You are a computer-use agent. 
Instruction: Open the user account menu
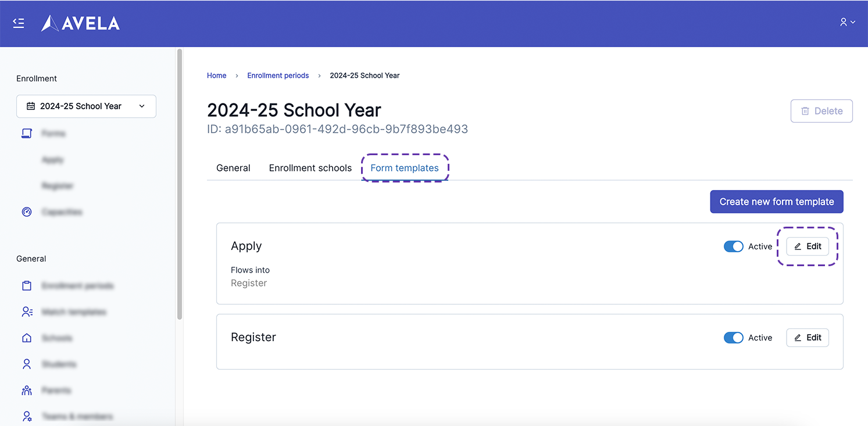pos(847,22)
